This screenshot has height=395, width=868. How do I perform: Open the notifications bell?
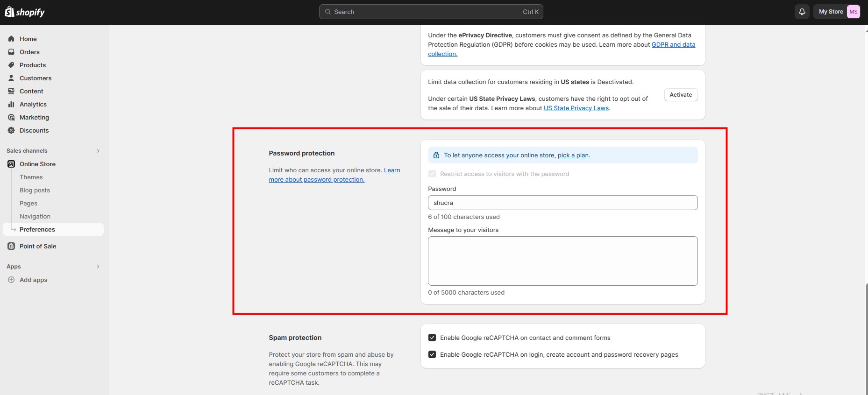pos(802,12)
